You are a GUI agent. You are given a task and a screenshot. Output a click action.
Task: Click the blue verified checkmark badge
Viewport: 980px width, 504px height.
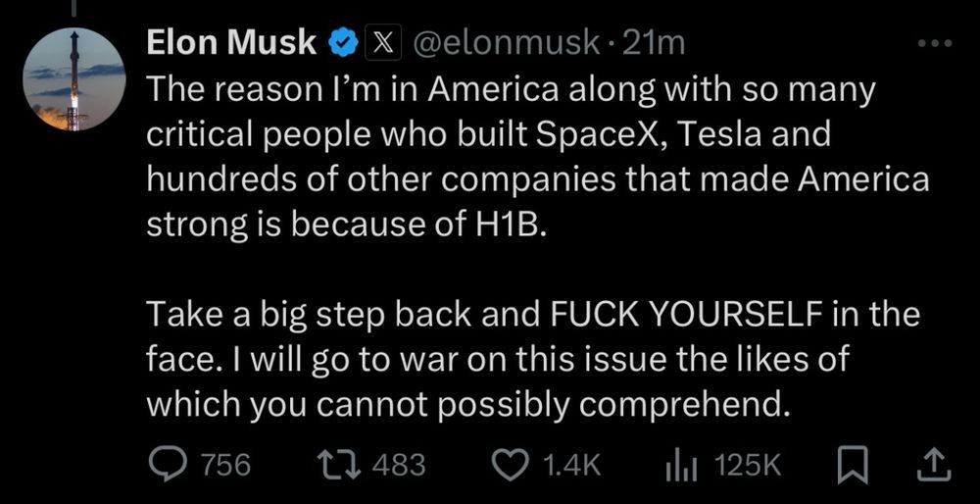click(340, 43)
